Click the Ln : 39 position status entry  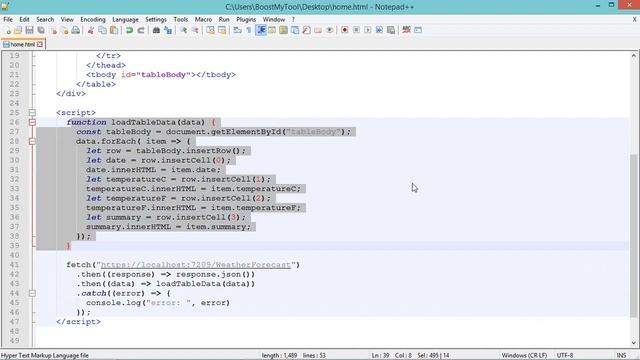[x=380, y=356]
